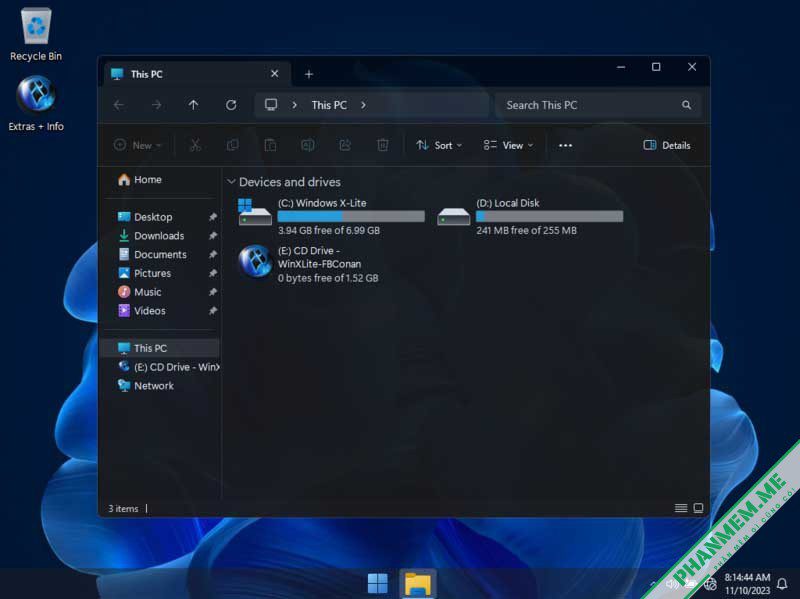Image resolution: width=800 pixels, height=599 pixels.
Task: Click '241 MB free of 255 MB' text
Action: [527, 230]
